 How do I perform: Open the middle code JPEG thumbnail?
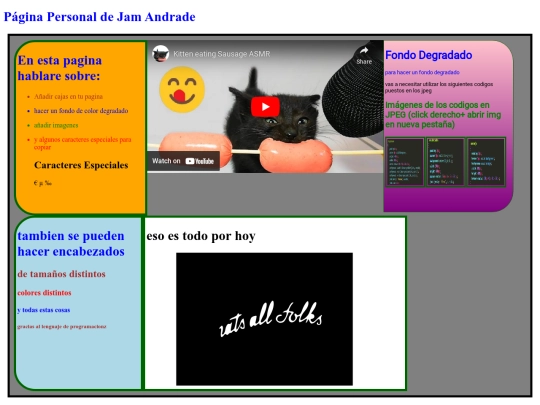(445, 162)
